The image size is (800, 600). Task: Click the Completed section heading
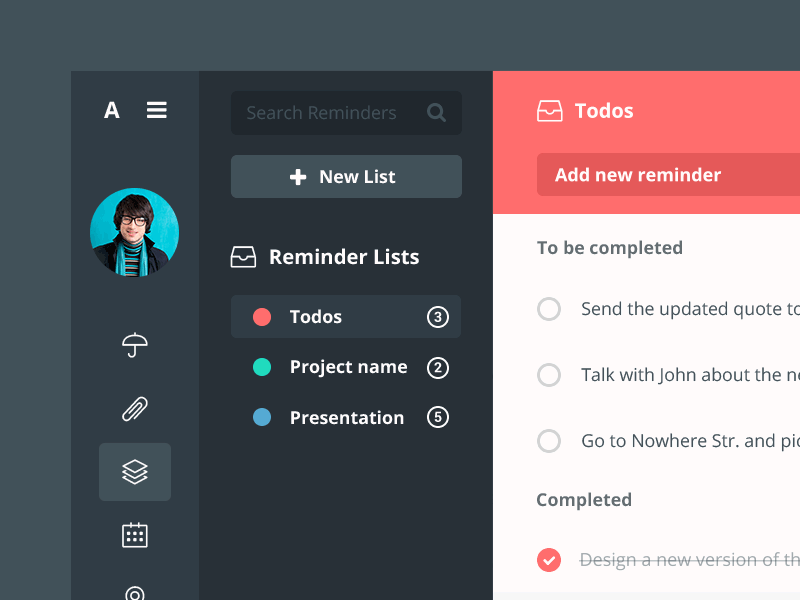584,500
